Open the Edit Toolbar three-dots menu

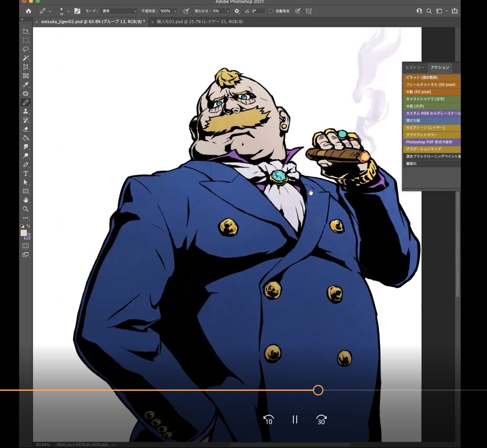[26, 218]
